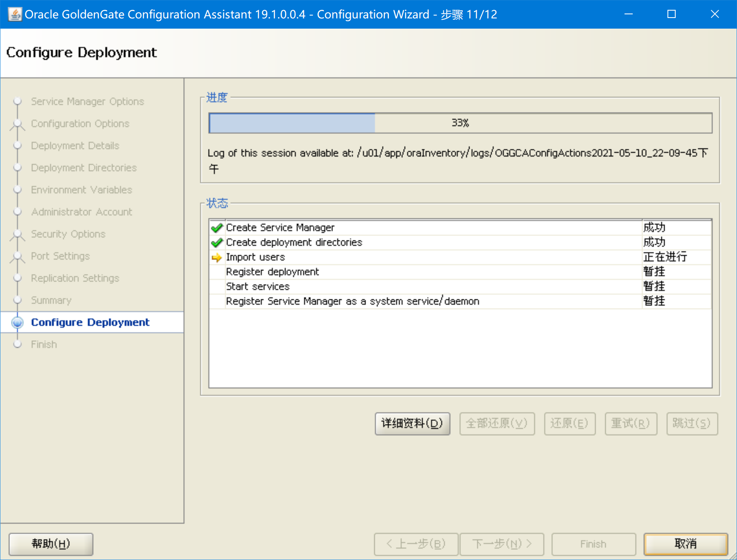Select Port Settings step

coord(61,256)
